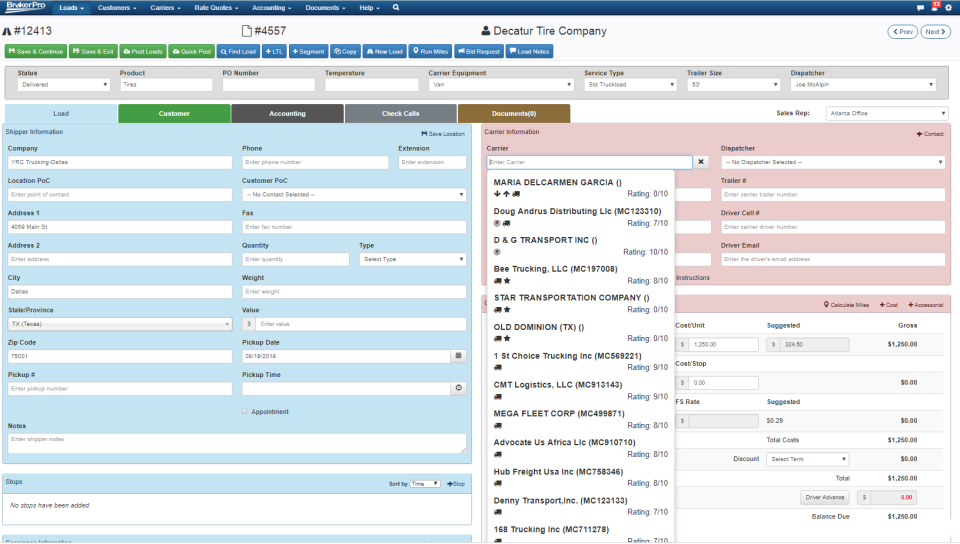This screenshot has width=960, height=544.
Task: Open the Customers menu
Action: [117, 7]
